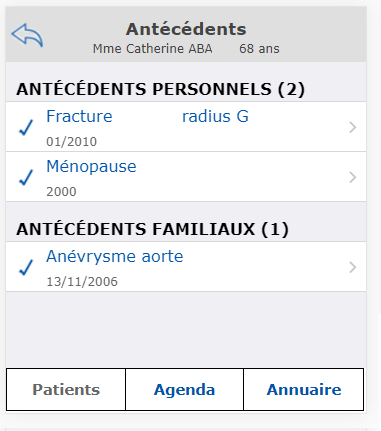Select the 2000 date under Ménopause
Viewport: 381px width, 431px height.
(61, 192)
